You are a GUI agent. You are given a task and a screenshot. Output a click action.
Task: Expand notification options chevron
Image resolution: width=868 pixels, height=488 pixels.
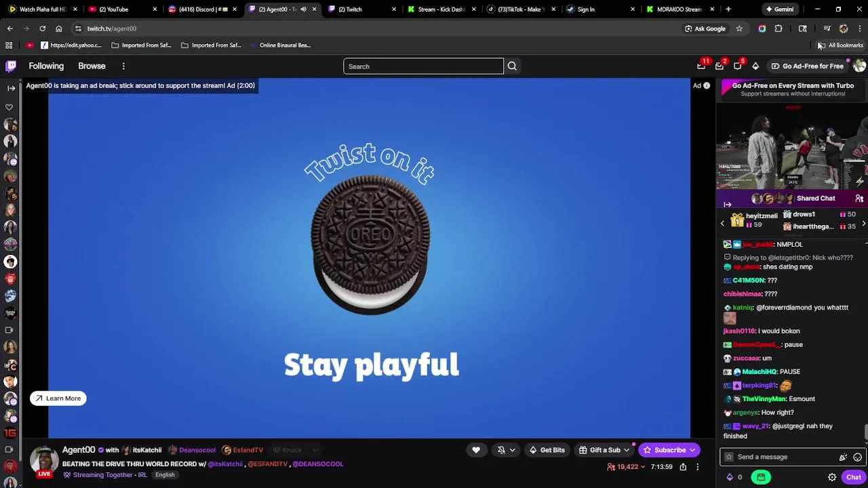[x=513, y=450]
